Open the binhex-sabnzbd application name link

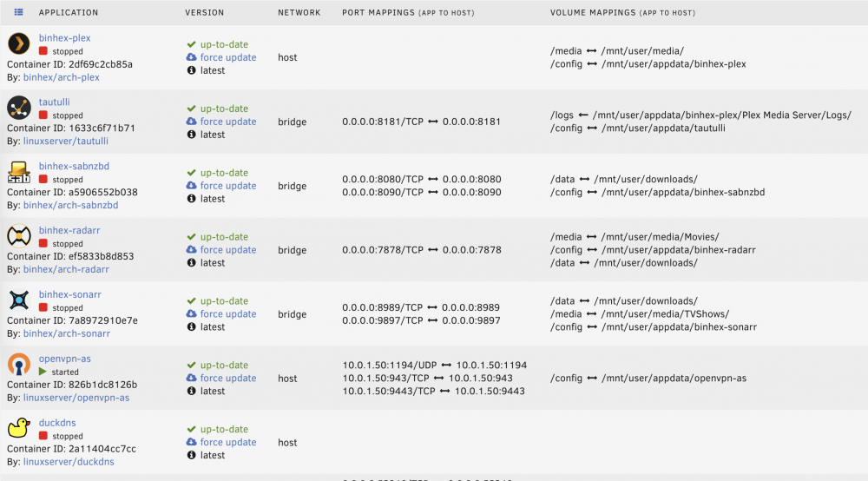coord(74,166)
